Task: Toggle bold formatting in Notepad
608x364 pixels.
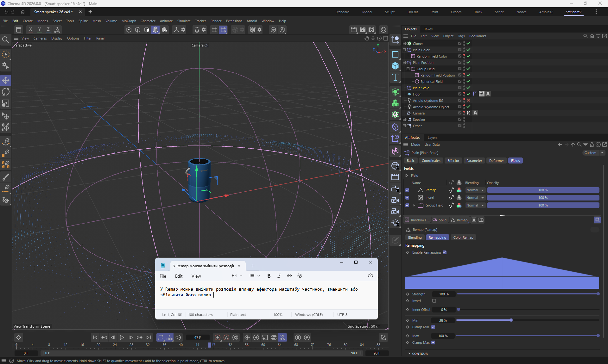Action: pyautogui.click(x=269, y=276)
